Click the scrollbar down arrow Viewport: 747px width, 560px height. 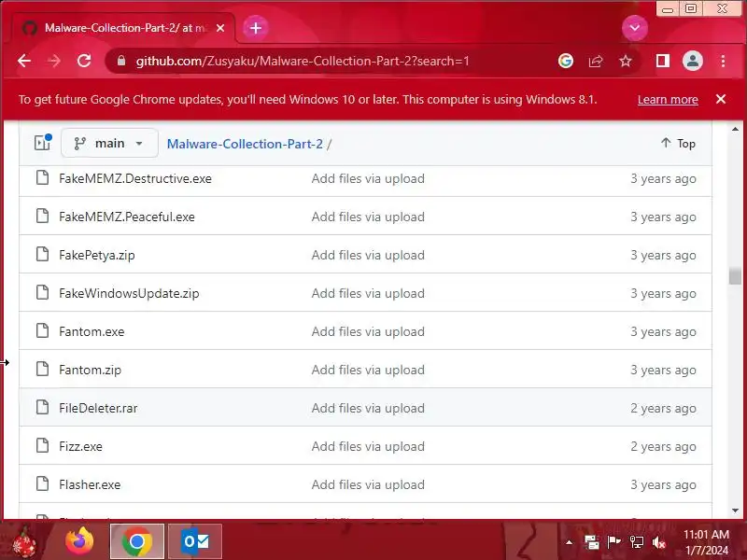[735, 511]
